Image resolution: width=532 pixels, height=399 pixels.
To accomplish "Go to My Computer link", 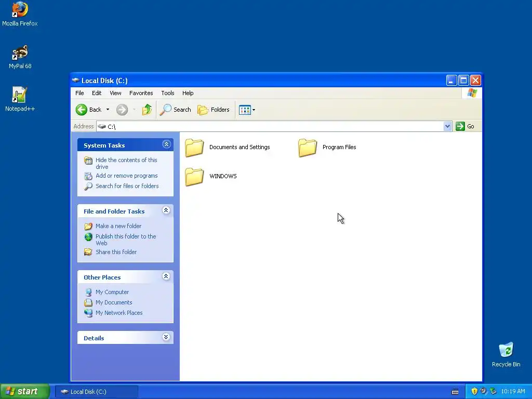I will point(112,292).
